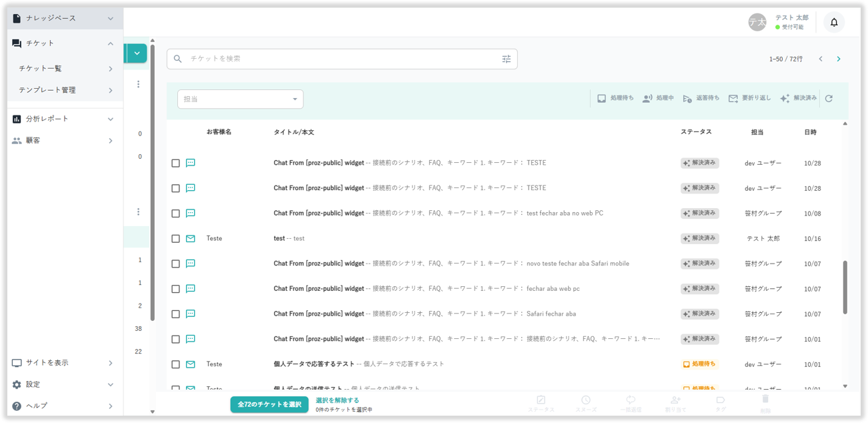
Task: Click the 選択を解除する link
Action: pos(337,400)
